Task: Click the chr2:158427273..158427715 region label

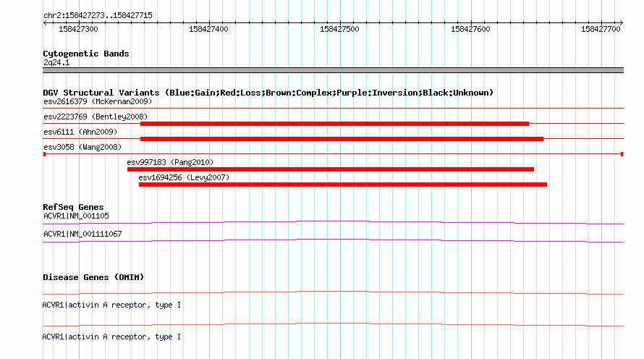Action: tap(98, 15)
